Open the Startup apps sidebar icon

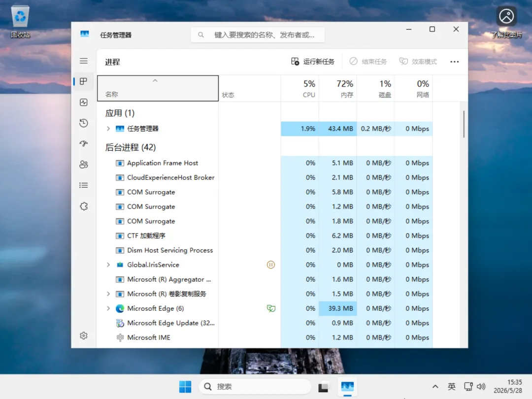(83, 144)
